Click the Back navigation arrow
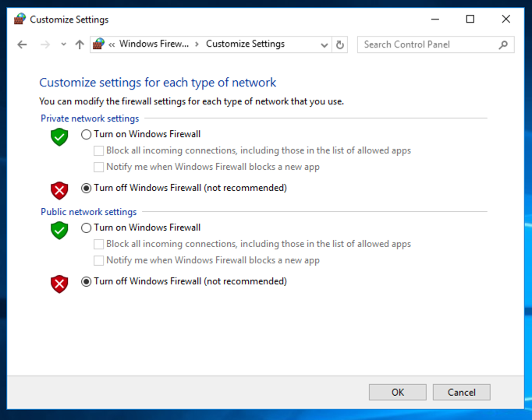This screenshot has width=532, height=420. click(x=22, y=45)
